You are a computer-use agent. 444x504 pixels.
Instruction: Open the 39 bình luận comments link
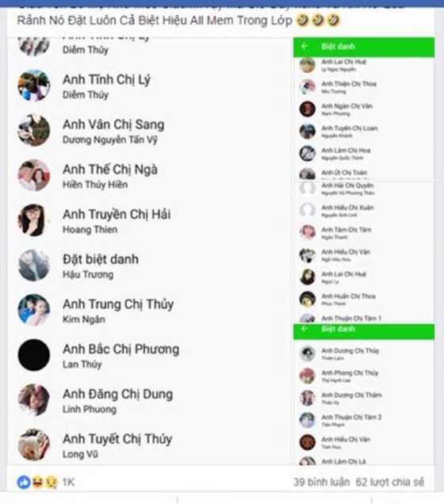coord(322,482)
